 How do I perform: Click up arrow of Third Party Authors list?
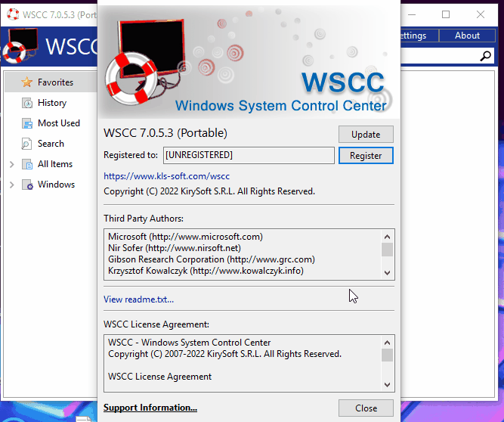(x=388, y=237)
